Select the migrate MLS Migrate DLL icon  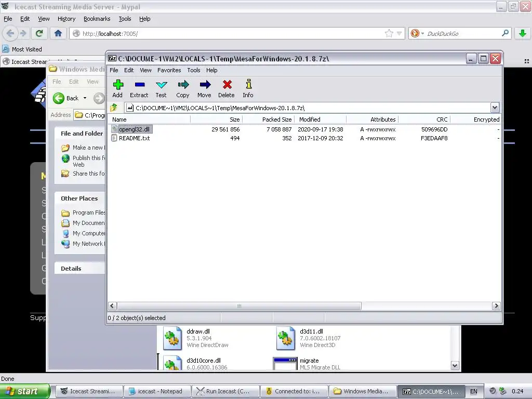tap(285, 364)
